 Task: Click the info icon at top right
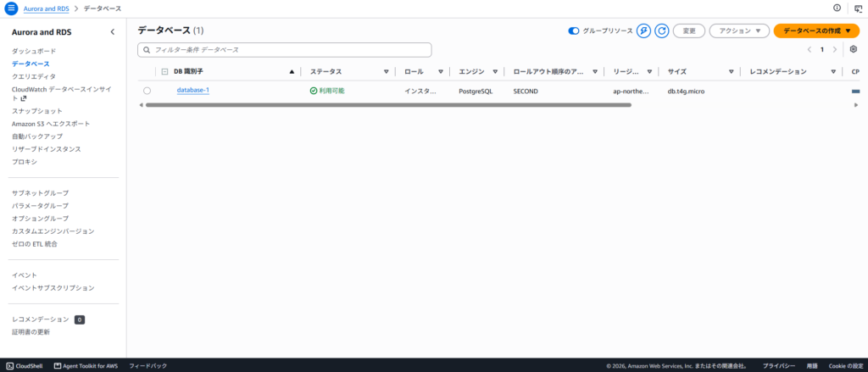tap(837, 8)
